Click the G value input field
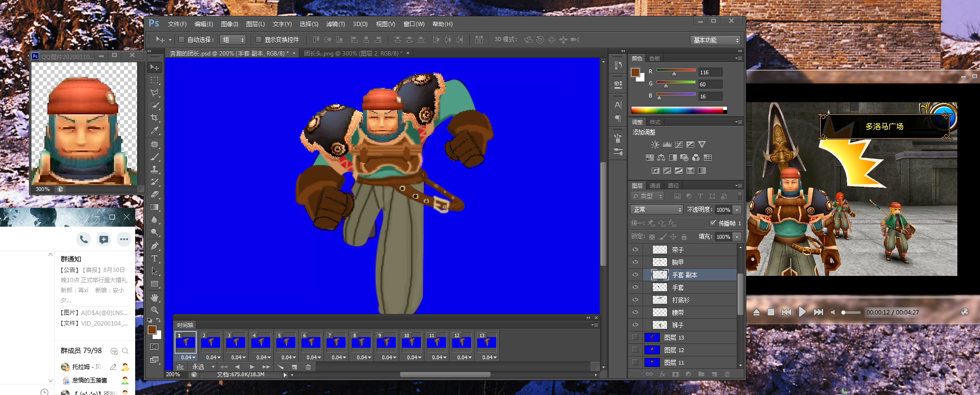The width and height of the screenshot is (980, 395). click(x=710, y=84)
